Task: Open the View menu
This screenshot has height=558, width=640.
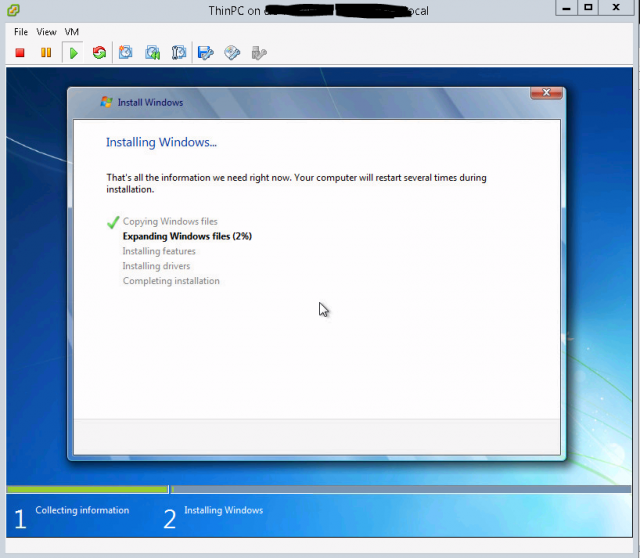Action: (x=46, y=32)
